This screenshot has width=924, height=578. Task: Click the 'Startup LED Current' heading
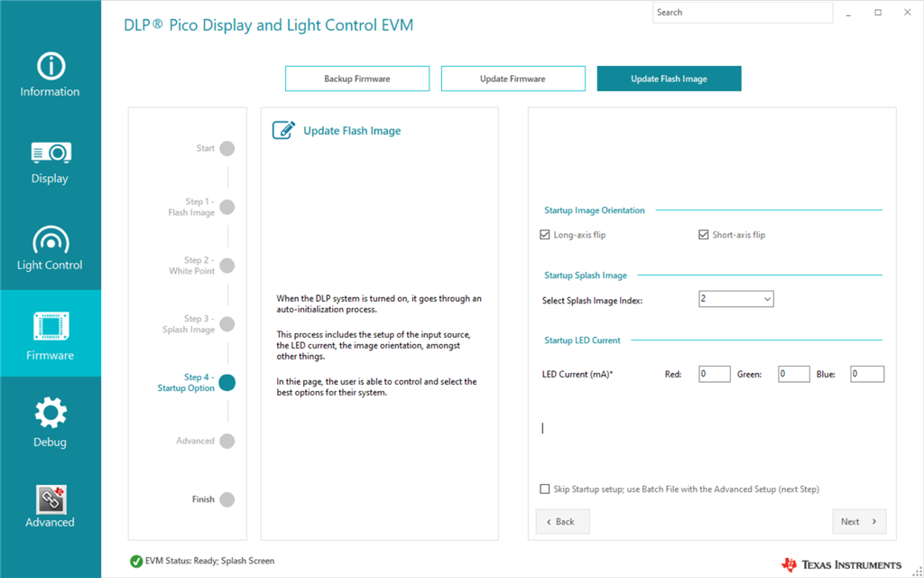582,340
